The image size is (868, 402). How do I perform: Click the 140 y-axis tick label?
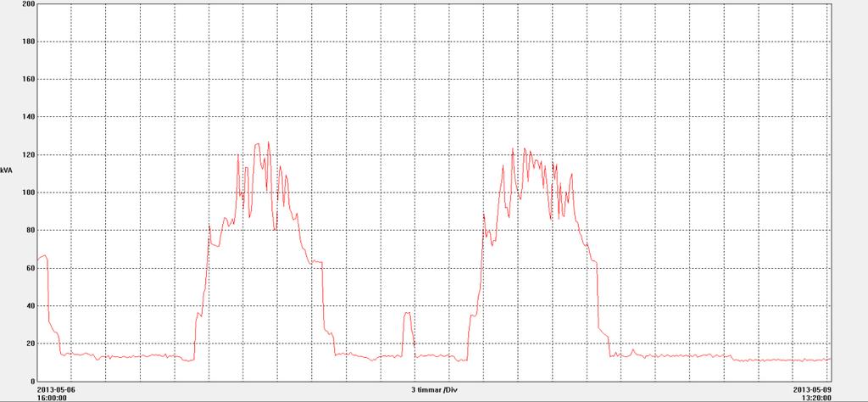pyautogui.click(x=28, y=117)
